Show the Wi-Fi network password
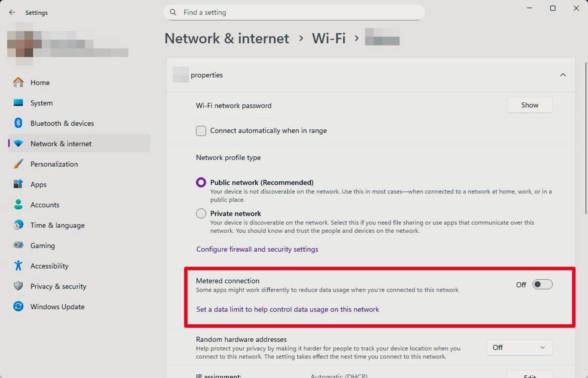Viewport: 588px width, 378px height. [530, 105]
